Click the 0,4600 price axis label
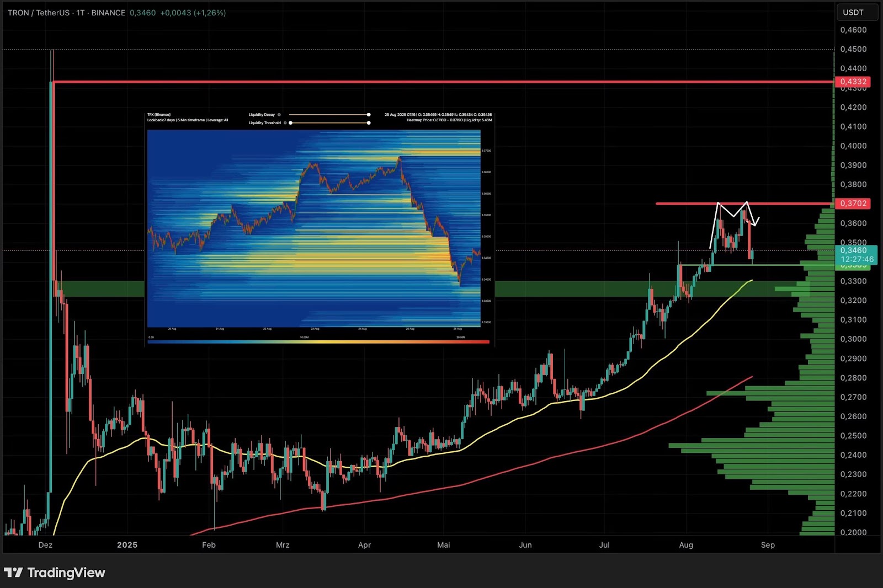 (853, 30)
